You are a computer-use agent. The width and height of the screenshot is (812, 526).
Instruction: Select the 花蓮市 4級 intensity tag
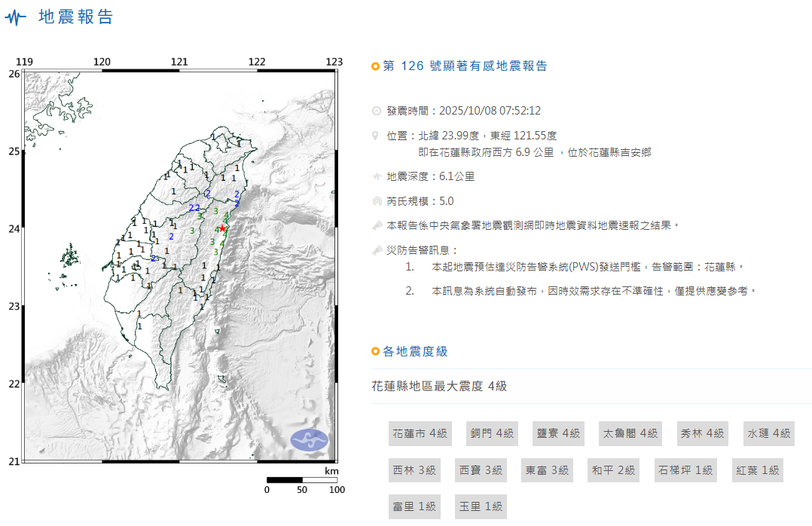(420, 433)
